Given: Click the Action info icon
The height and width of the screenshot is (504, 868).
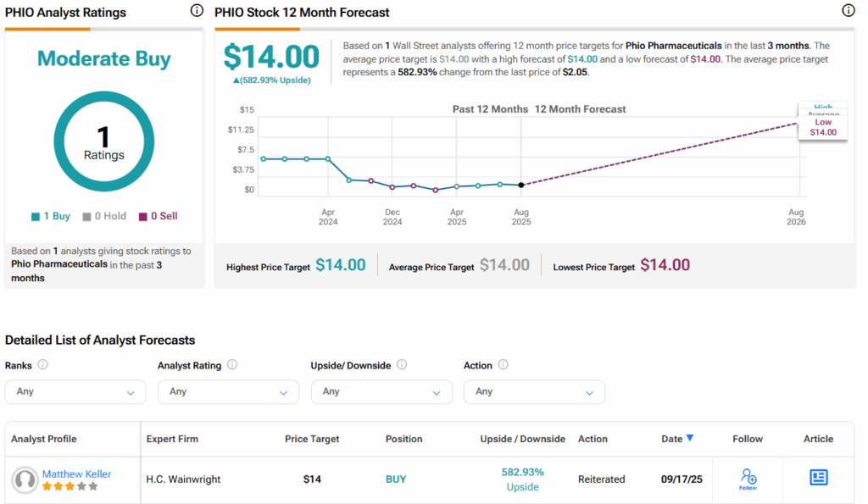Looking at the screenshot, I should coord(503,365).
